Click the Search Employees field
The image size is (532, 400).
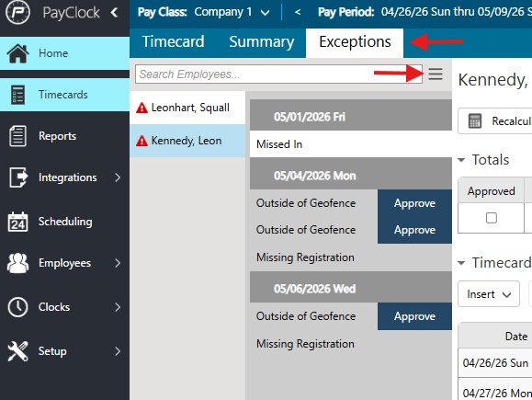(278, 74)
